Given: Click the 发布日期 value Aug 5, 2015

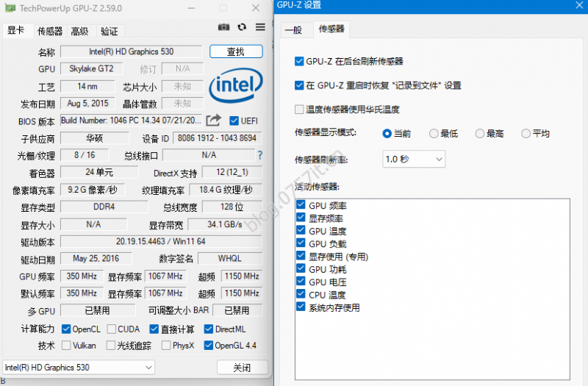Looking at the screenshot, I should tap(87, 103).
